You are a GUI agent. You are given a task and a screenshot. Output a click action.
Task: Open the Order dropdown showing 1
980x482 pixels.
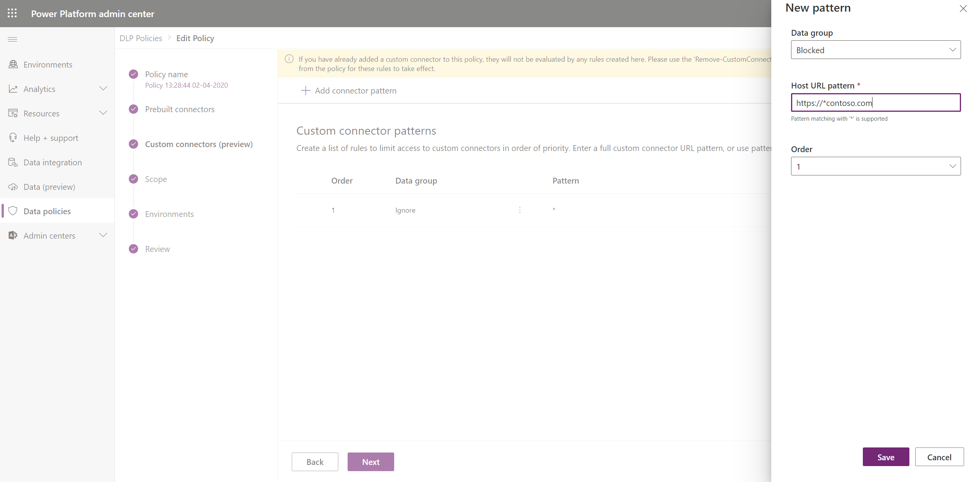coord(875,166)
